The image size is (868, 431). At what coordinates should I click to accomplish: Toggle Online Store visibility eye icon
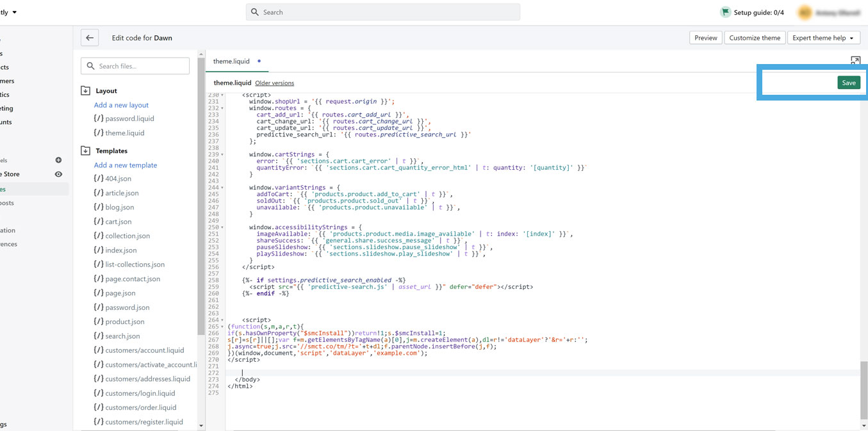pos(58,174)
